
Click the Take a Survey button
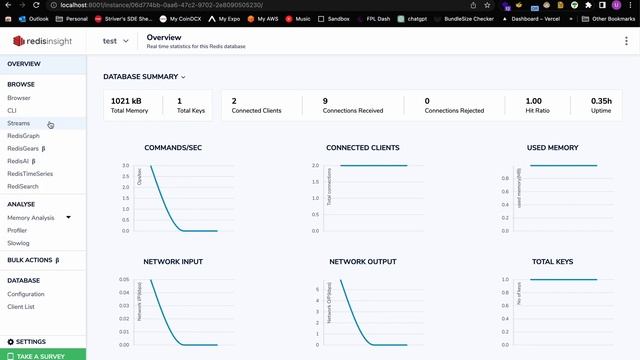pyautogui.click(x=43, y=354)
